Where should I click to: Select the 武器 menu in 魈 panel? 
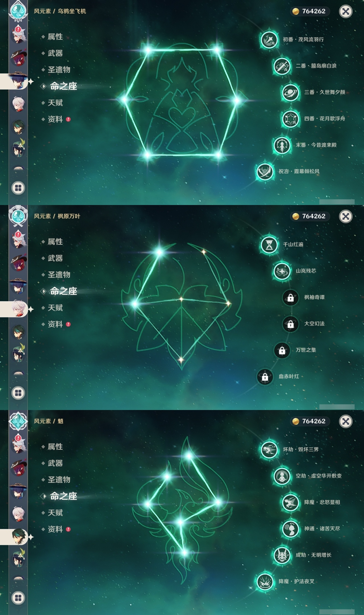55,463
